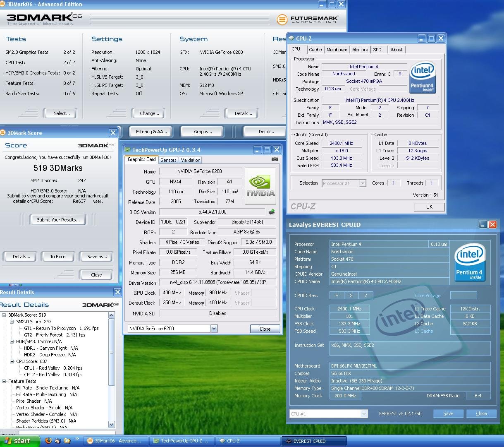
Task: Click Close in the 3DMark Score window
Action: click(96, 275)
